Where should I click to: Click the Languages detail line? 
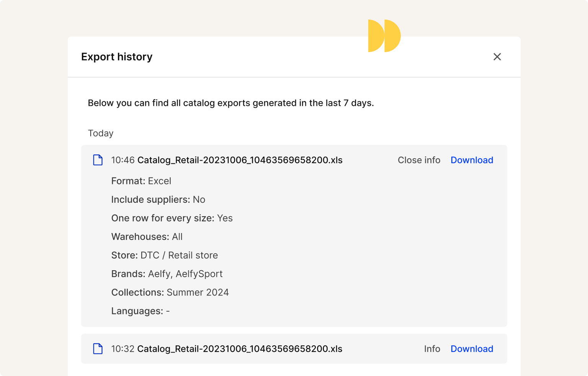(140, 311)
